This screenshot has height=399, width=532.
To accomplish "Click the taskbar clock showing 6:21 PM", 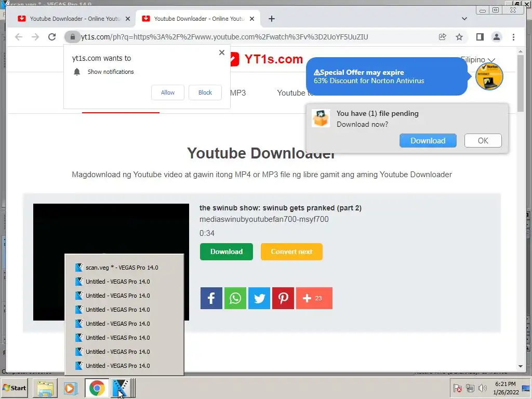I will tap(506, 388).
